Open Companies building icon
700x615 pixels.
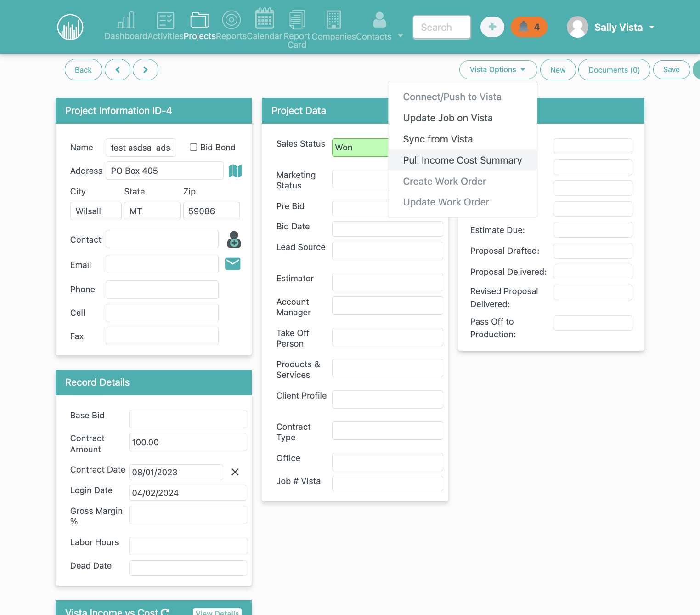334,20
